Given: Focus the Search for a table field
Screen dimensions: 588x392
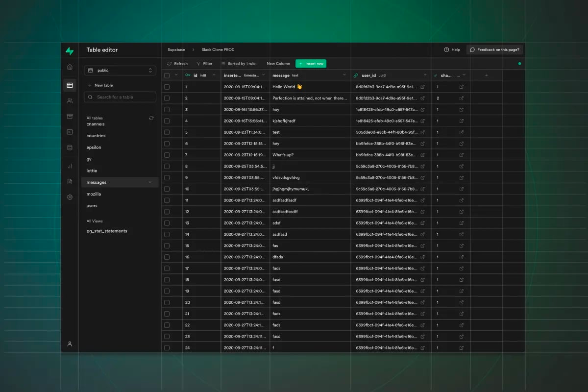Looking at the screenshot, I should 120,97.
